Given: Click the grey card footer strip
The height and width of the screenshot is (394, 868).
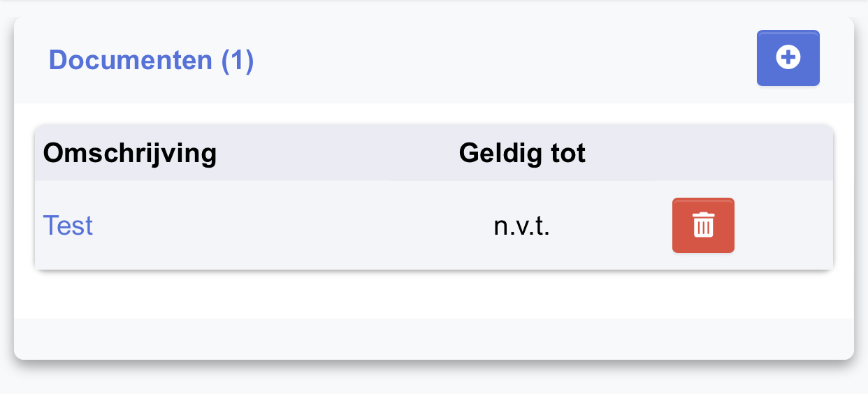Looking at the screenshot, I should (x=434, y=339).
